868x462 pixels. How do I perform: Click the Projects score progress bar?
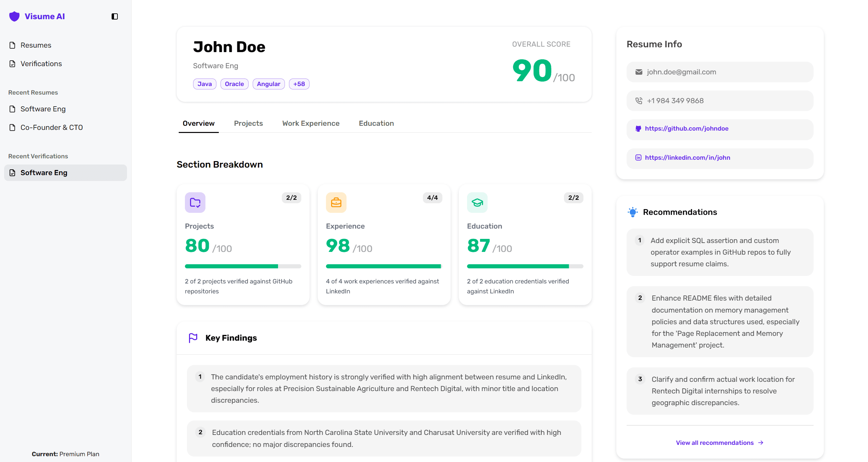pos(243,266)
